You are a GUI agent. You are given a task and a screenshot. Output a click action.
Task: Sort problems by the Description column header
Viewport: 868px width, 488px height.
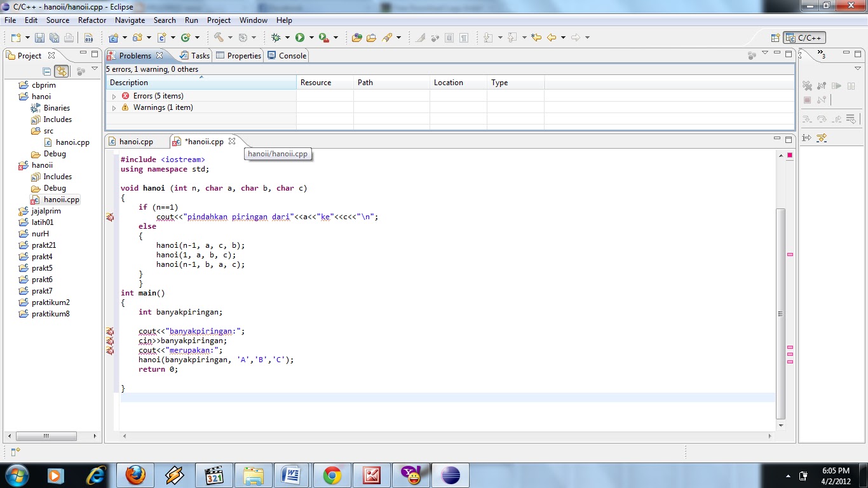click(x=128, y=82)
